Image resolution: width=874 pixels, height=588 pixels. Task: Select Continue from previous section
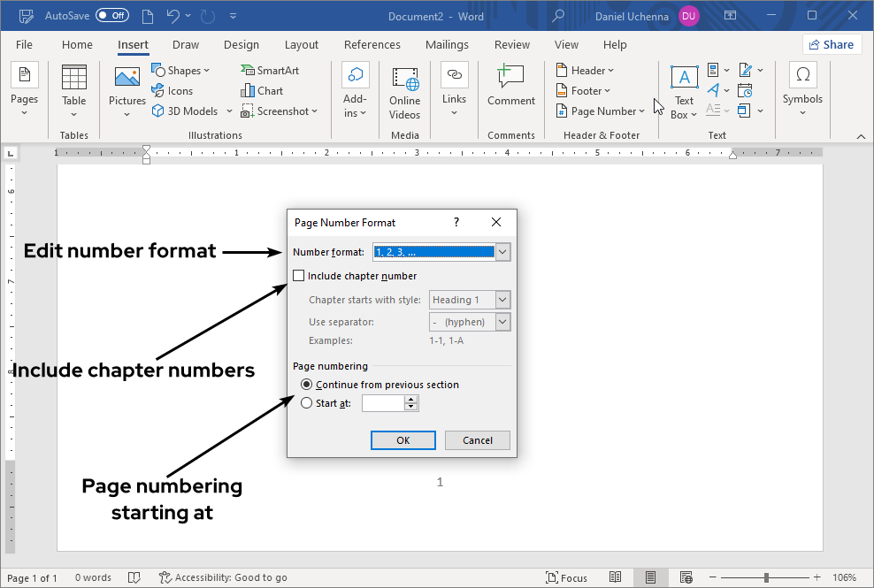pos(305,384)
